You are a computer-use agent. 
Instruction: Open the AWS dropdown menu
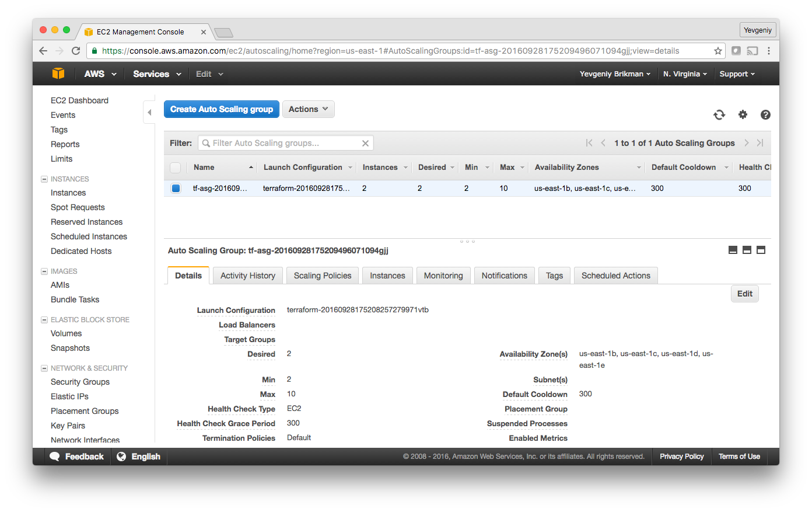click(x=100, y=74)
